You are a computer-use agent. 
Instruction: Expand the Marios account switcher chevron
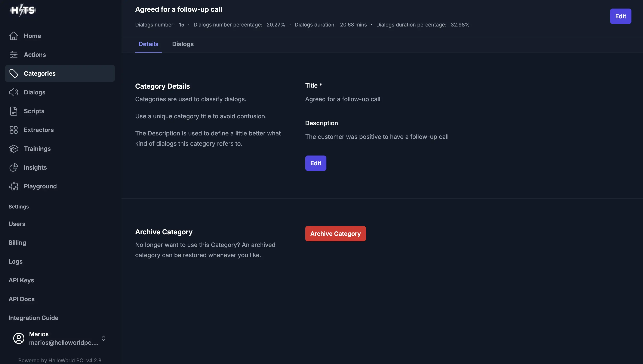(103, 338)
